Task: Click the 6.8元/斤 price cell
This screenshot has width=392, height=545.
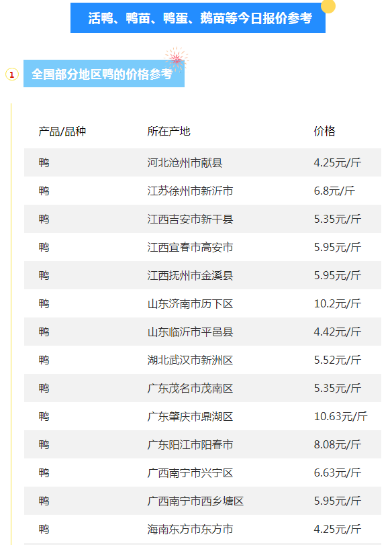Action: (x=334, y=191)
